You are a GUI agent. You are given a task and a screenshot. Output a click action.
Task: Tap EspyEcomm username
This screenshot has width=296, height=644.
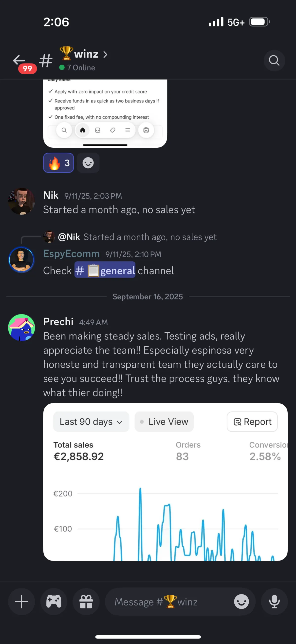pos(71,254)
